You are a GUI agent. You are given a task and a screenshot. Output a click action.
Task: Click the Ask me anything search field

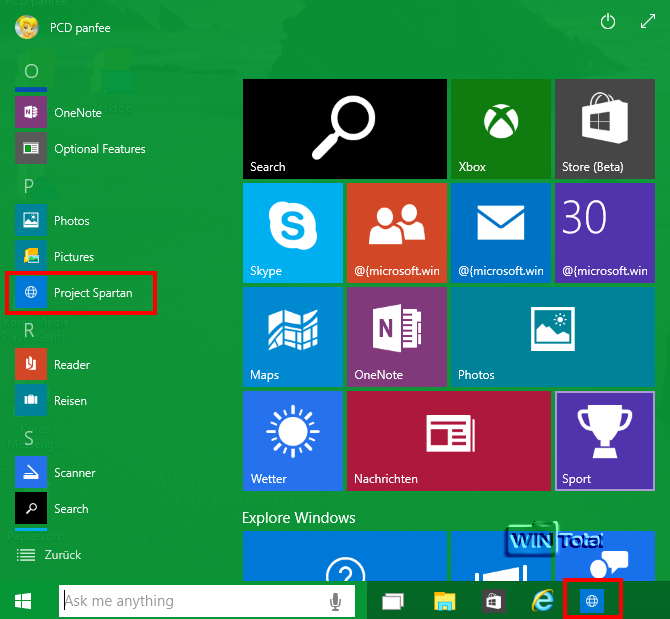(x=190, y=601)
